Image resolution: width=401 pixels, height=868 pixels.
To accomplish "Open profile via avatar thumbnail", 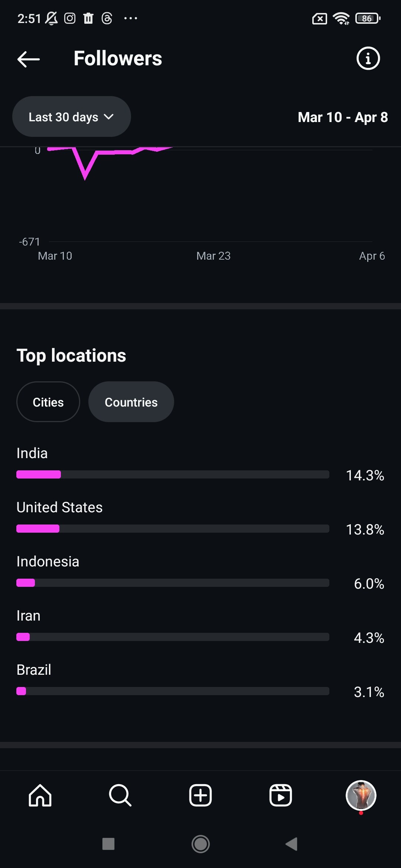I will pyautogui.click(x=361, y=795).
